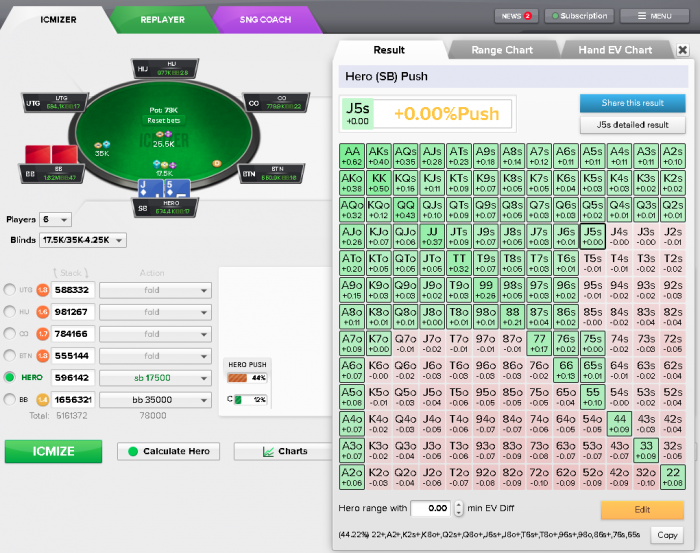Screen dimensions: 700x553
Task: Select the CO player radio button
Action: tap(9, 333)
